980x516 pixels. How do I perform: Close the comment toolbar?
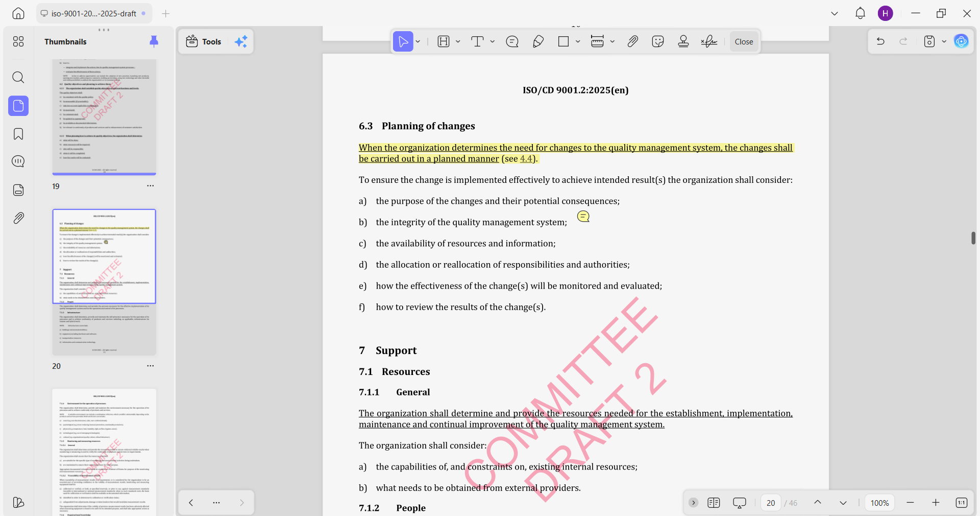(x=744, y=41)
